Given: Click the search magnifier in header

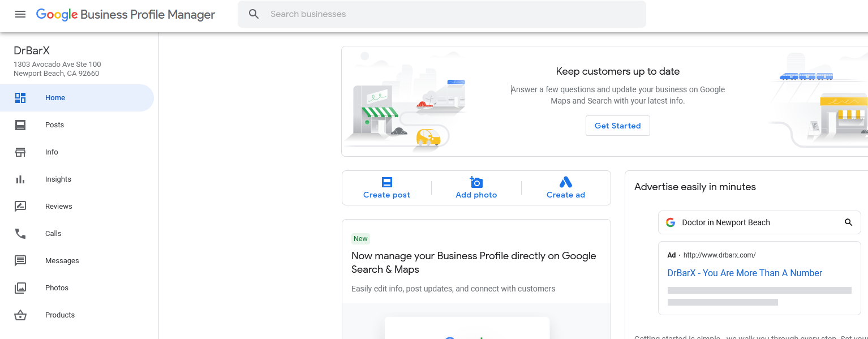Looking at the screenshot, I should pos(254,14).
